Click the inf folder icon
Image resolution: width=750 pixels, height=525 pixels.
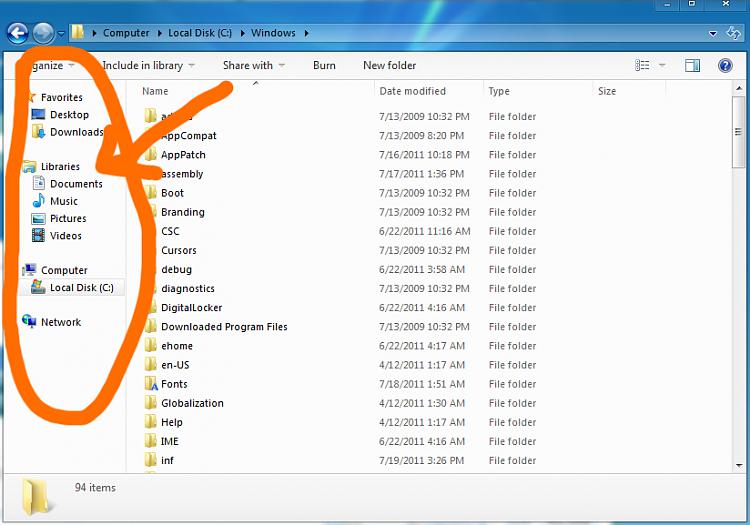[151, 460]
